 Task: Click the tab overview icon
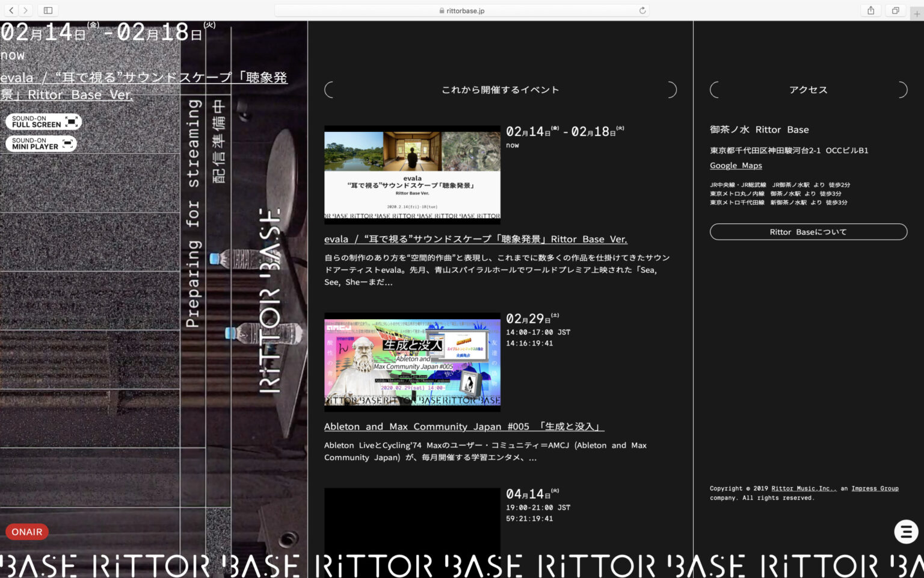point(895,10)
